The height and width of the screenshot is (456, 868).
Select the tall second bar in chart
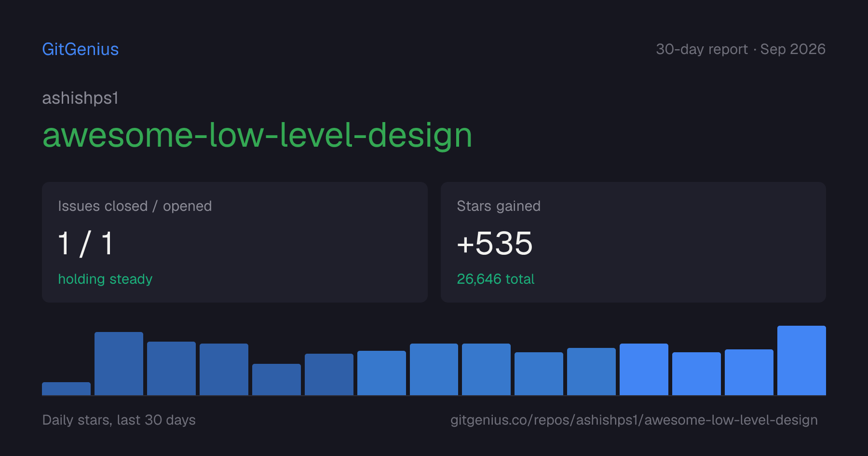(119, 364)
